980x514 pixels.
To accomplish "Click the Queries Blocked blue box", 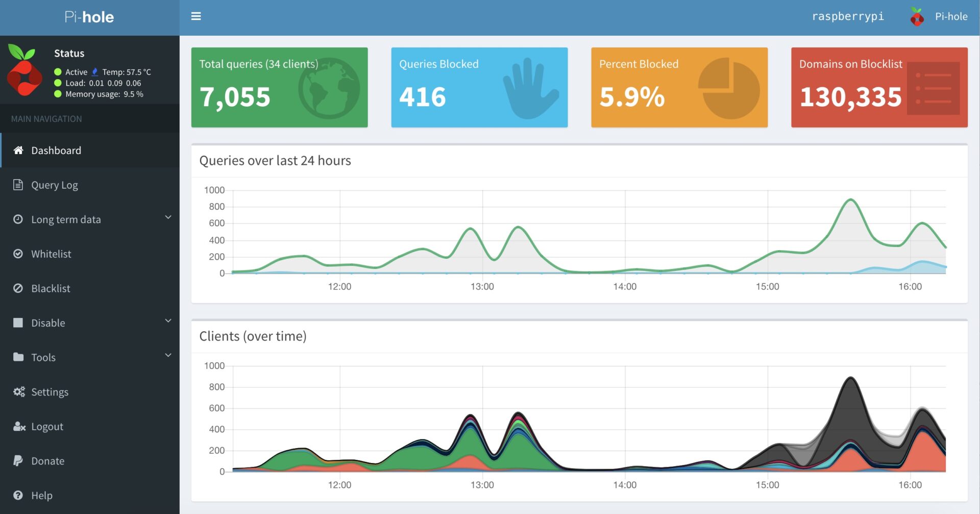I will pos(479,87).
